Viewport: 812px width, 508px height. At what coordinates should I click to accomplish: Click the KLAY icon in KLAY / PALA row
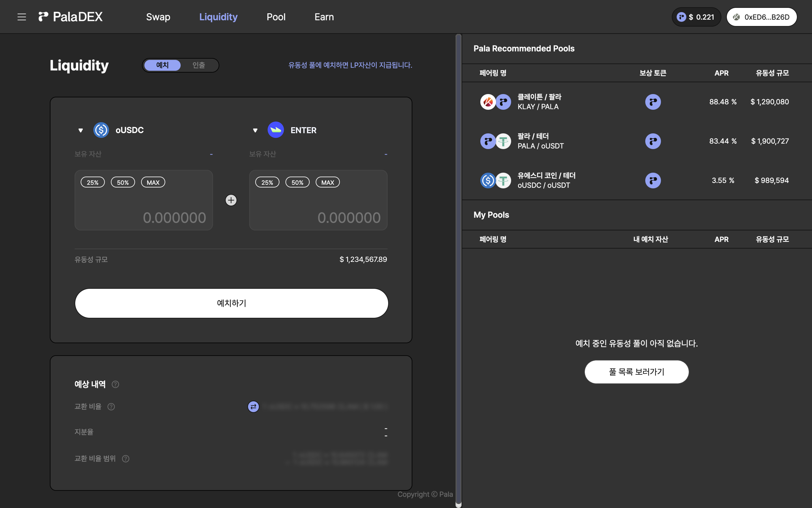pos(488,102)
